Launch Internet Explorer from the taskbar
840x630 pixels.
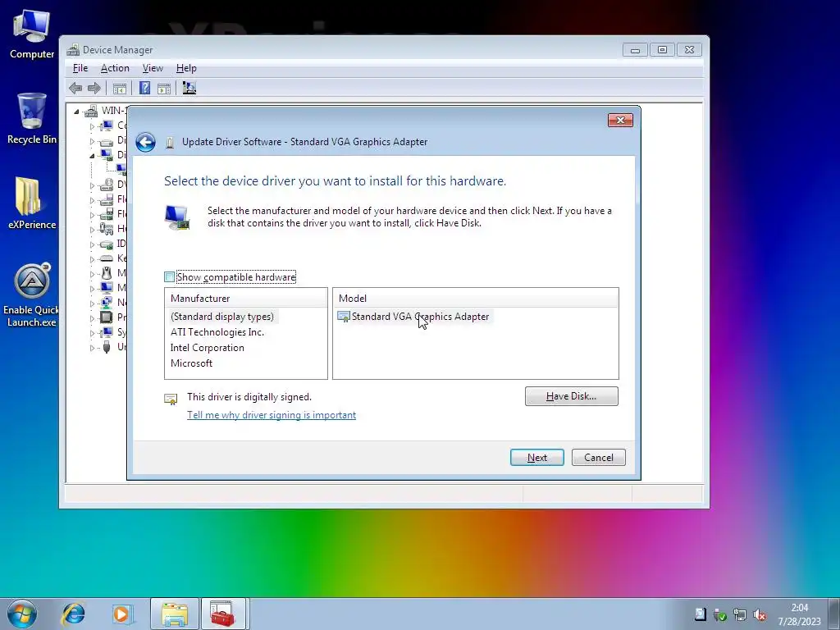(73, 614)
